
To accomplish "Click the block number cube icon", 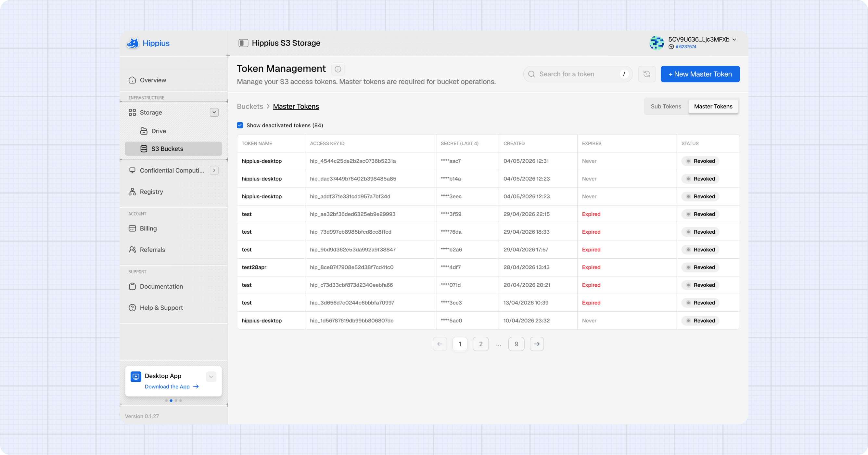I will click(x=671, y=47).
